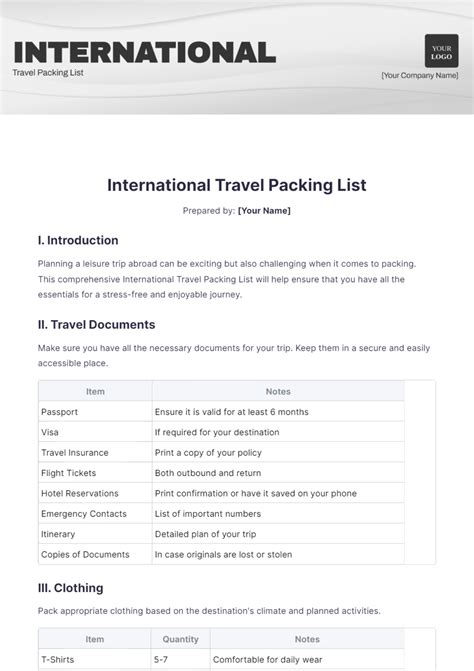Select the III. Clothing heading
The height and width of the screenshot is (671, 474).
71,588
